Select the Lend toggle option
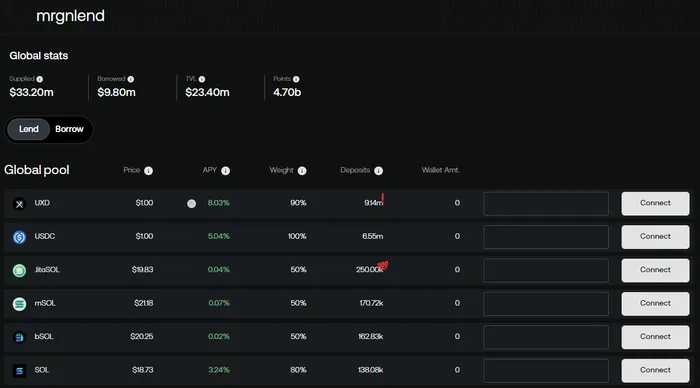Image resolution: width=700 pixels, height=388 pixels. [29, 129]
